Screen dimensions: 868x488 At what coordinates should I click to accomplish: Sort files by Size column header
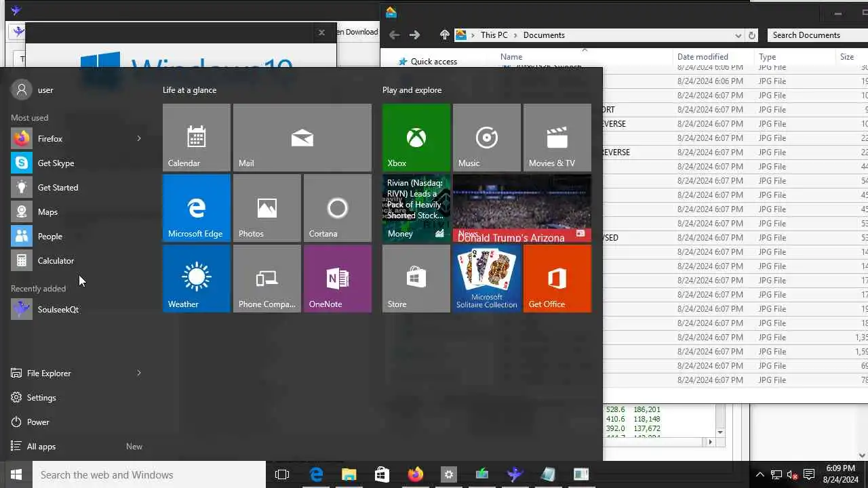(847, 57)
